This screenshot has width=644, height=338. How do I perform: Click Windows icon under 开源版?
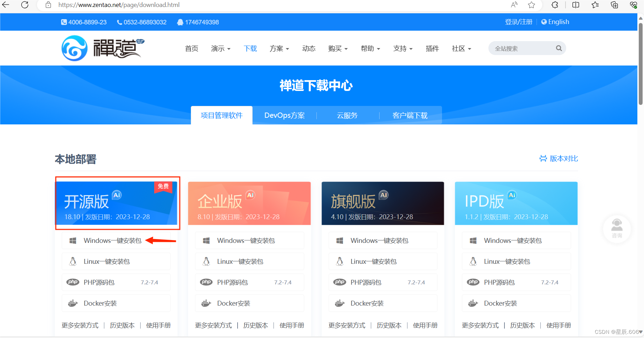pos(73,241)
